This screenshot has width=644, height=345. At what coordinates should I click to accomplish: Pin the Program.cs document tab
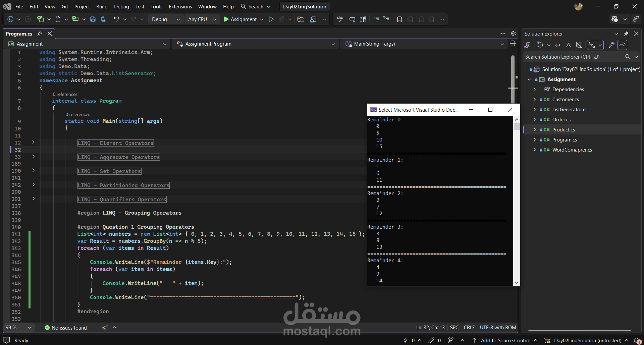coord(40,34)
